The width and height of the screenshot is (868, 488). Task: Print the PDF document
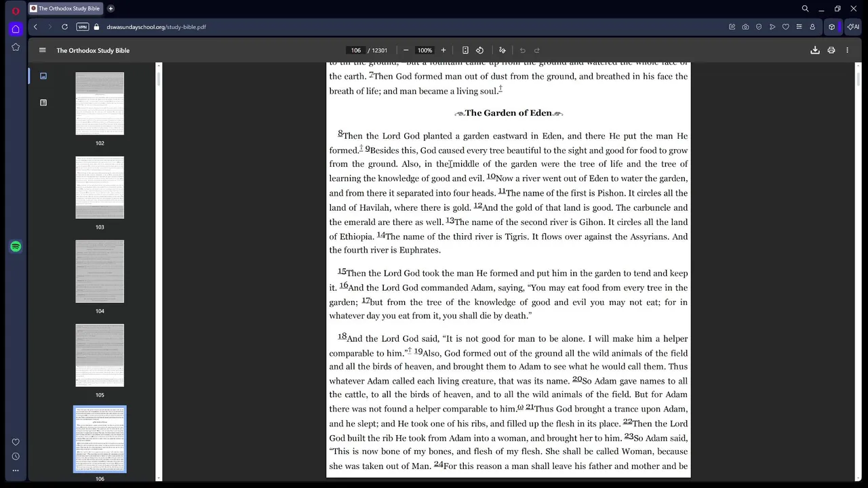(x=831, y=50)
